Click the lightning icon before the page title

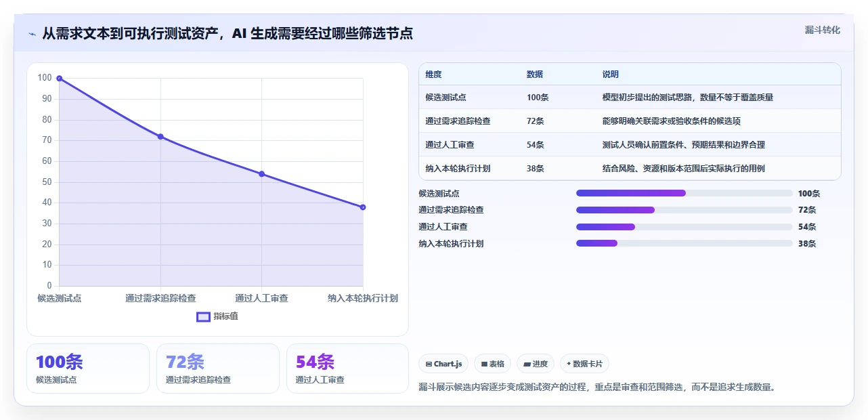pos(32,34)
